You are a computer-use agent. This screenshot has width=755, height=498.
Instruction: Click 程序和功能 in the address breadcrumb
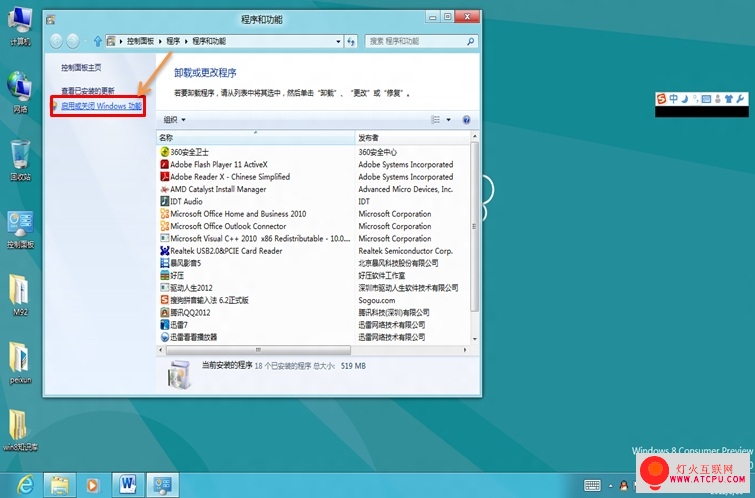click(x=209, y=41)
